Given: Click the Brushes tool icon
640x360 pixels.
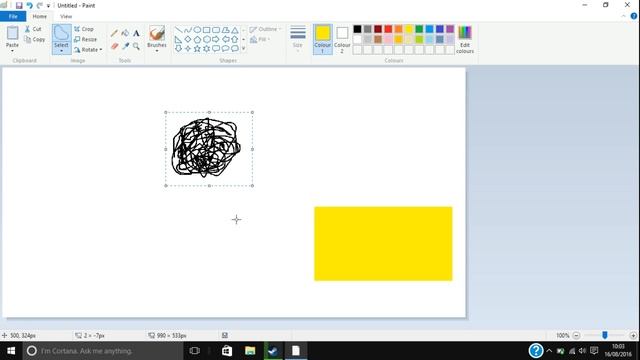Looking at the screenshot, I should pyautogui.click(x=157, y=33).
